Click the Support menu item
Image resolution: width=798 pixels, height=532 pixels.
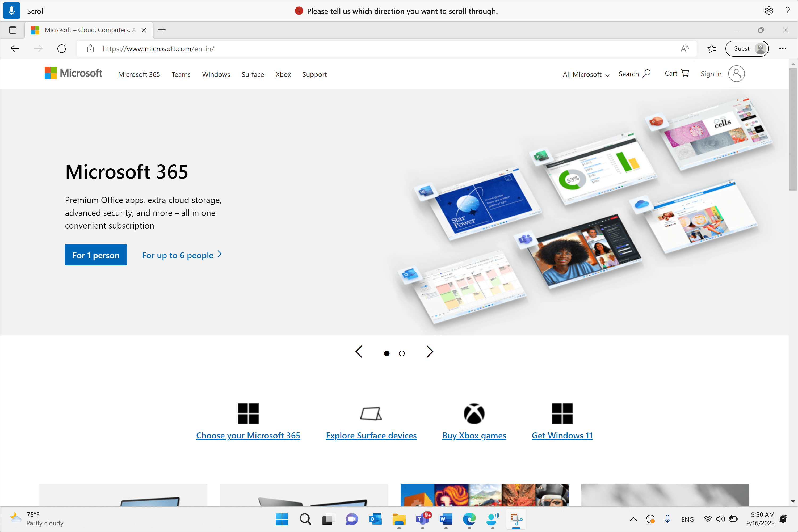click(x=314, y=74)
